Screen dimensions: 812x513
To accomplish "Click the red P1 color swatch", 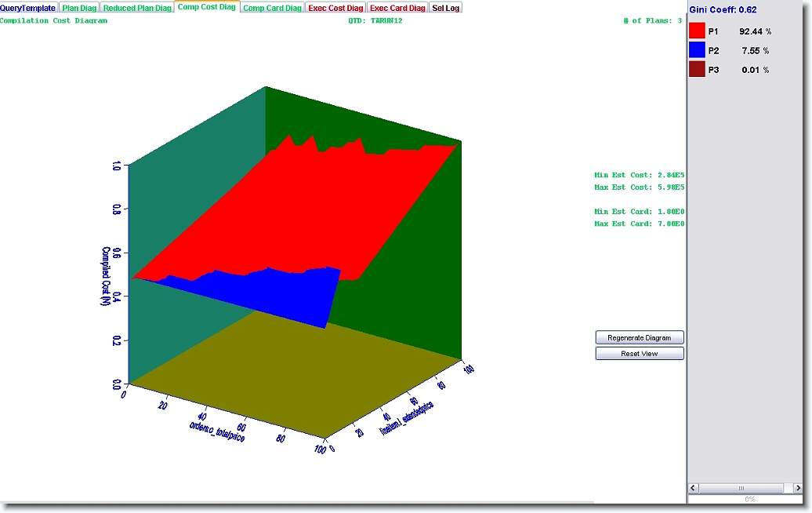I will click(x=697, y=31).
